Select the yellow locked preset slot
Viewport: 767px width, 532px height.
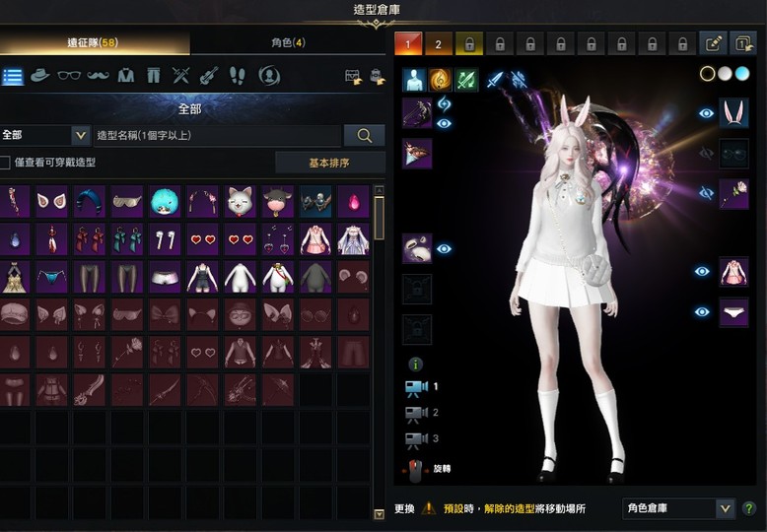(469, 44)
